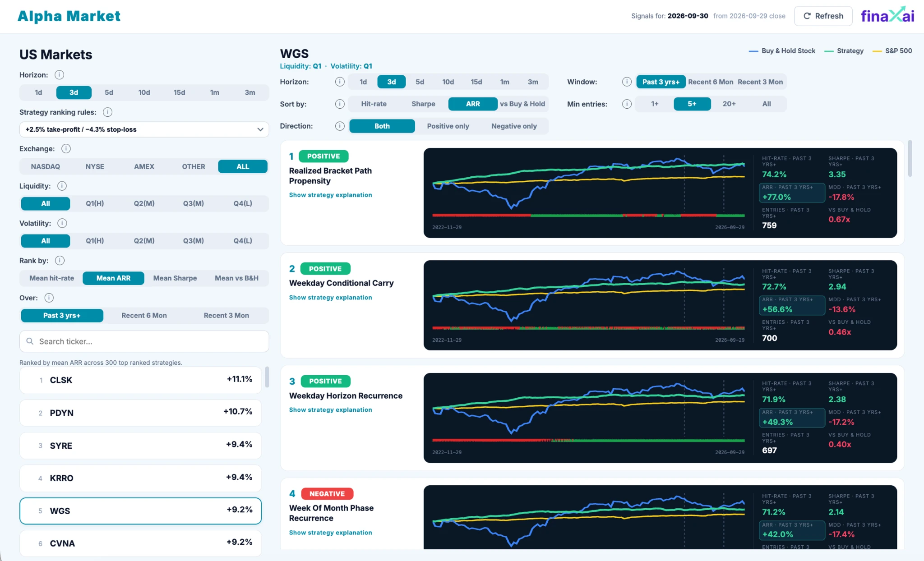Screen dimensions: 924x561
Task: Select Over Recent 3 Mon
Action: point(226,316)
